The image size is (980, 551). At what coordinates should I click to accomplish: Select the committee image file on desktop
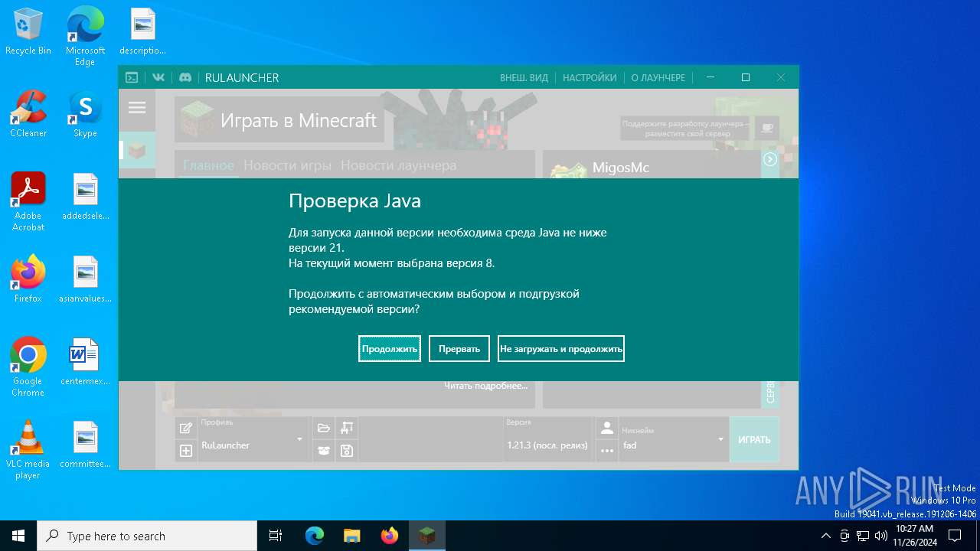tap(85, 445)
